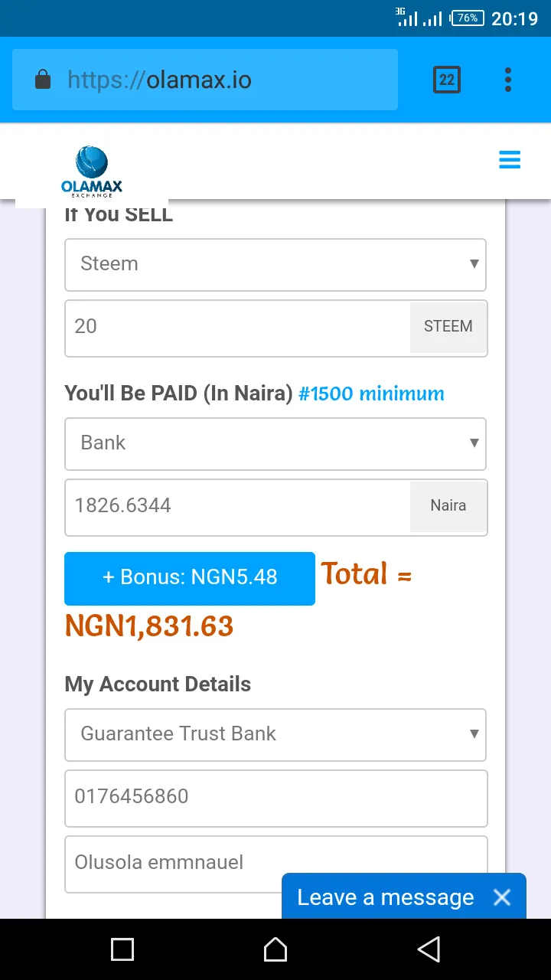Select the Naira amount field 1826.6344
This screenshot has height=980, width=551.
[237, 506]
